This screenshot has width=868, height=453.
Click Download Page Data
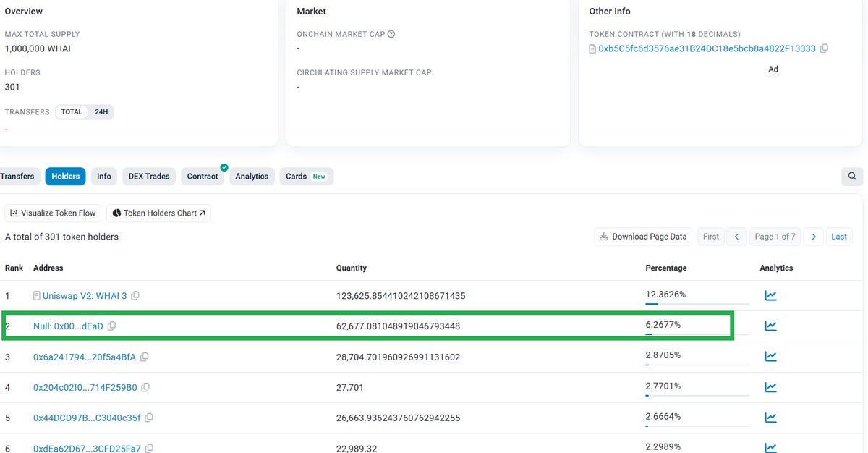(x=643, y=237)
